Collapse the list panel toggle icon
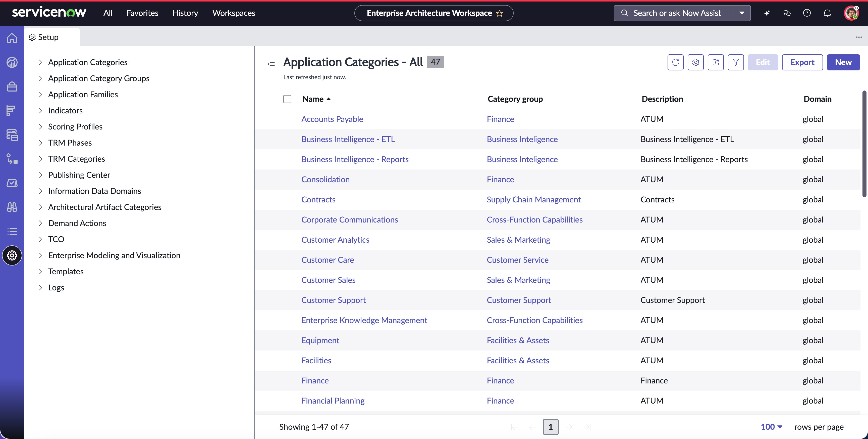The height and width of the screenshot is (439, 868). pyautogui.click(x=271, y=64)
